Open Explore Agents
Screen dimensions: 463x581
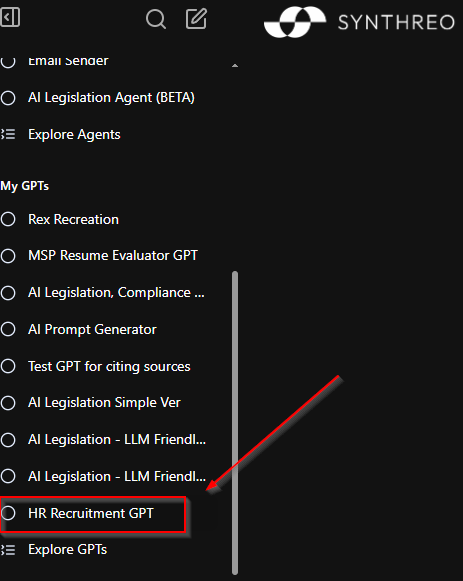pyautogui.click(x=74, y=135)
